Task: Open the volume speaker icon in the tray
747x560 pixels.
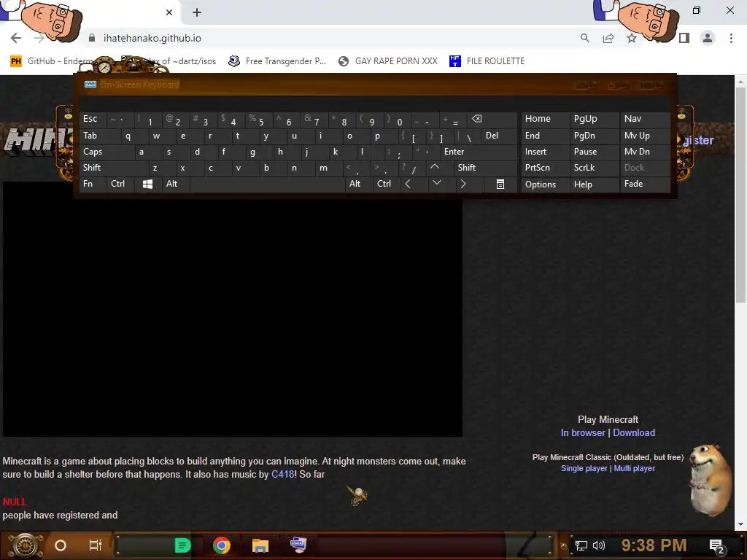Action: (x=598, y=545)
